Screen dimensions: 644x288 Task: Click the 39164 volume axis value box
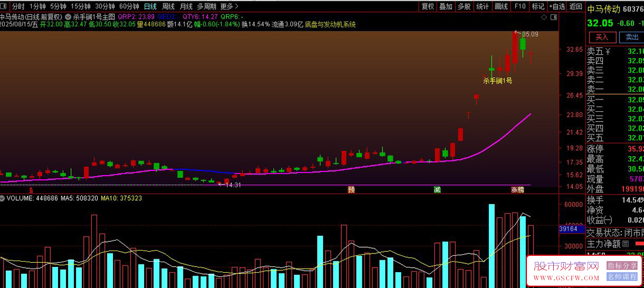coord(572,229)
